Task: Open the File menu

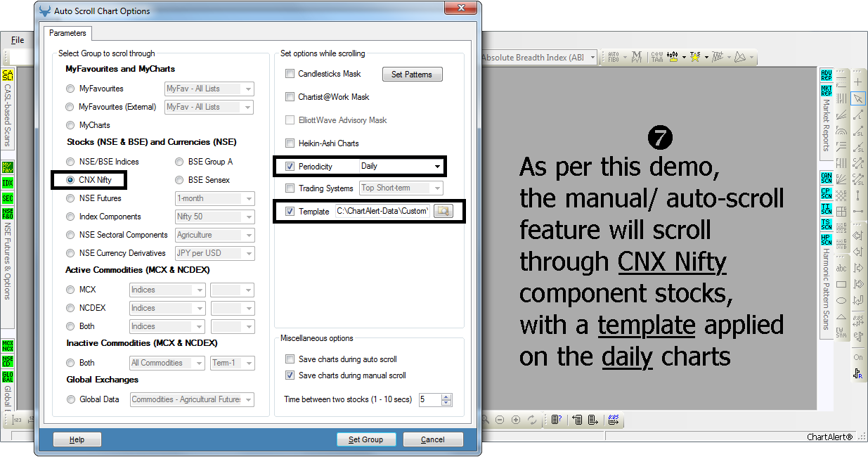Action: 18,40
